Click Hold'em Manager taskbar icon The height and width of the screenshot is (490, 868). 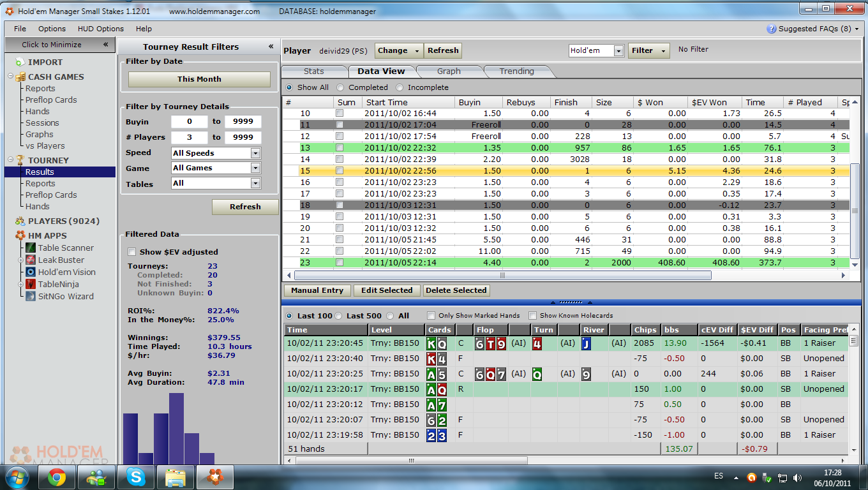click(x=214, y=477)
